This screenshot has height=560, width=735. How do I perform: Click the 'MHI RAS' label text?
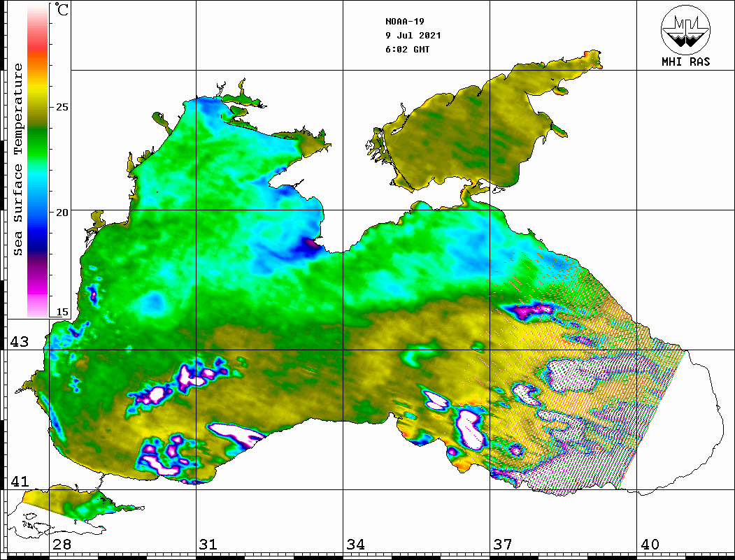(686, 62)
